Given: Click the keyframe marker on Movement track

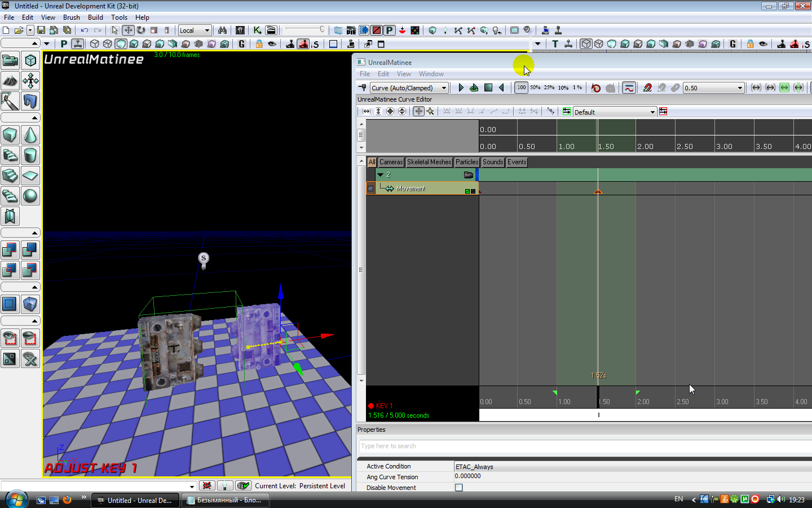Looking at the screenshot, I should [x=598, y=192].
